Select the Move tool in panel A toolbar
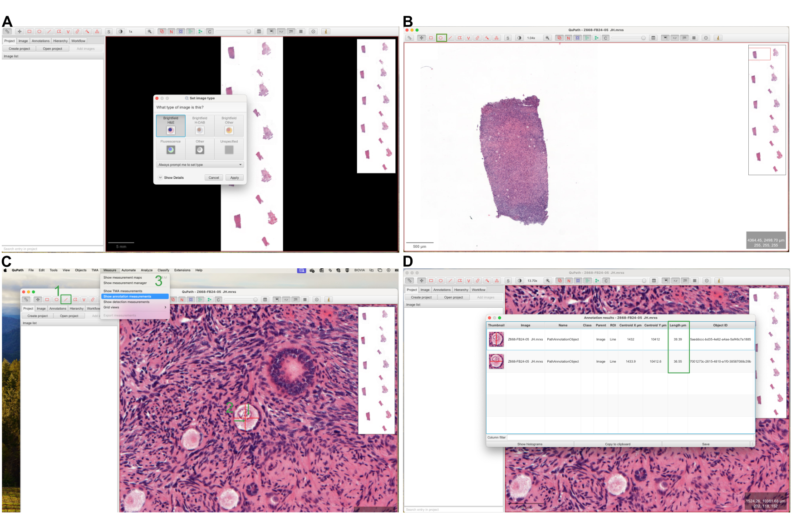The width and height of the screenshot is (796, 532). coord(20,31)
